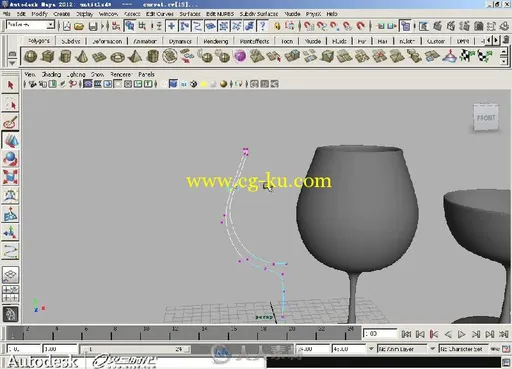Open the Surfaces menu
The width and height of the screenshot is (512, 369).
[190, 14]
